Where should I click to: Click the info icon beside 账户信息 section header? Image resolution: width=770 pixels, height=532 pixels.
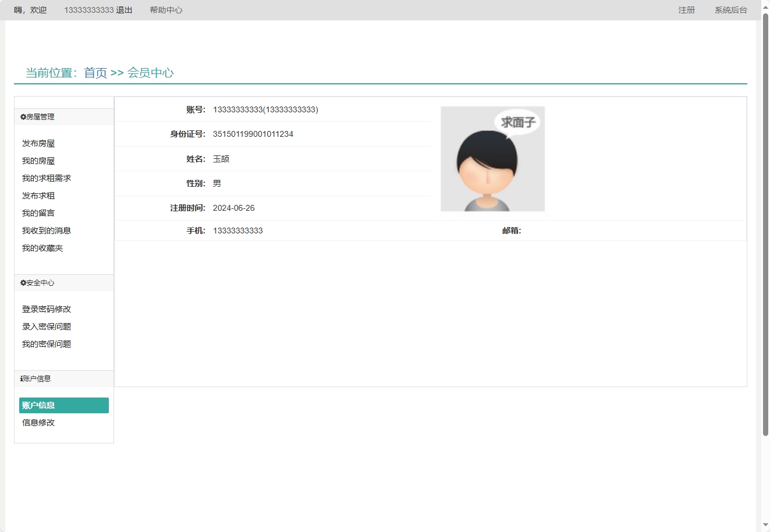[x=23, y=378]
